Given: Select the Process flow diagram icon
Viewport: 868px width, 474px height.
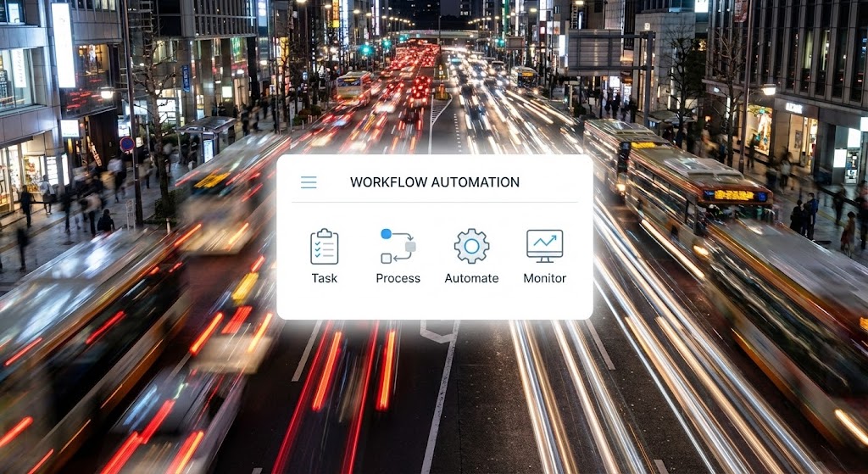Looking at the screenshot, I should (x=398, y=246).
